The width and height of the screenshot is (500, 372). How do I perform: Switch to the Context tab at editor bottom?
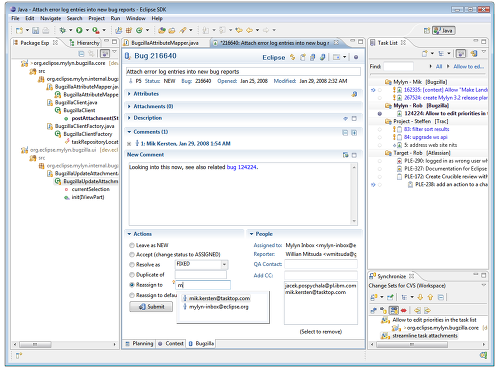[x=171, y=343]
